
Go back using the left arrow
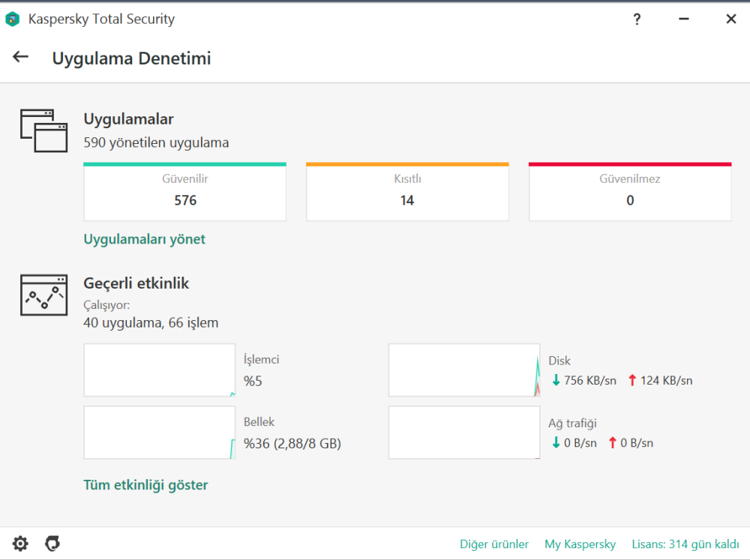coord(20,57)
